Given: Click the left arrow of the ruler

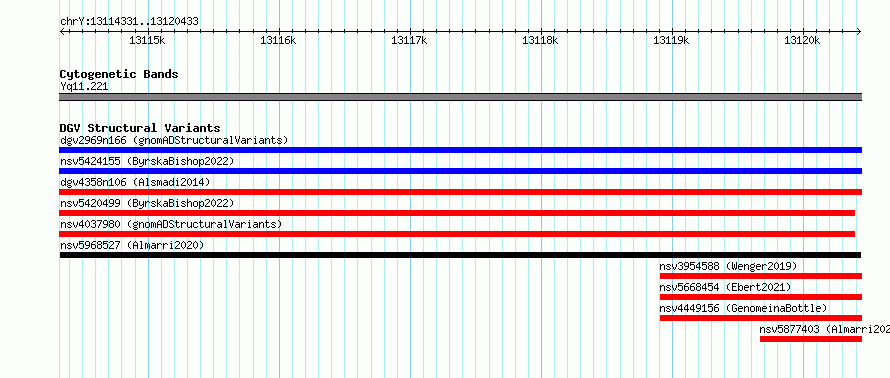Looking at the screenshot, I should coord(62,31).
